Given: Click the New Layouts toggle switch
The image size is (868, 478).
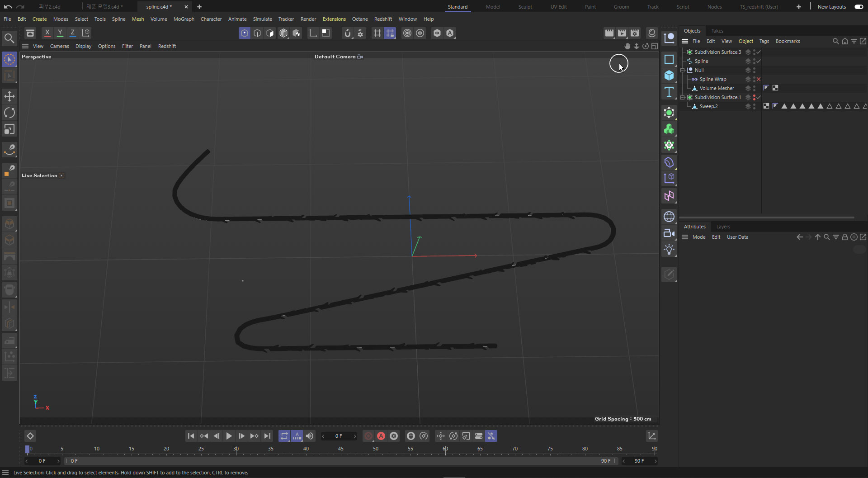Looking at the screenshot, I should click(x=859, y=7).
